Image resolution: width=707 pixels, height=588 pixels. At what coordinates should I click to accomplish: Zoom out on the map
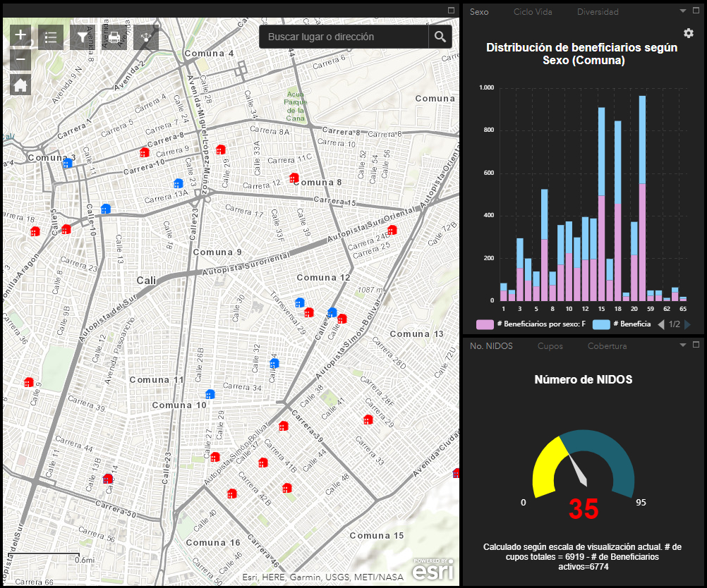20,59
